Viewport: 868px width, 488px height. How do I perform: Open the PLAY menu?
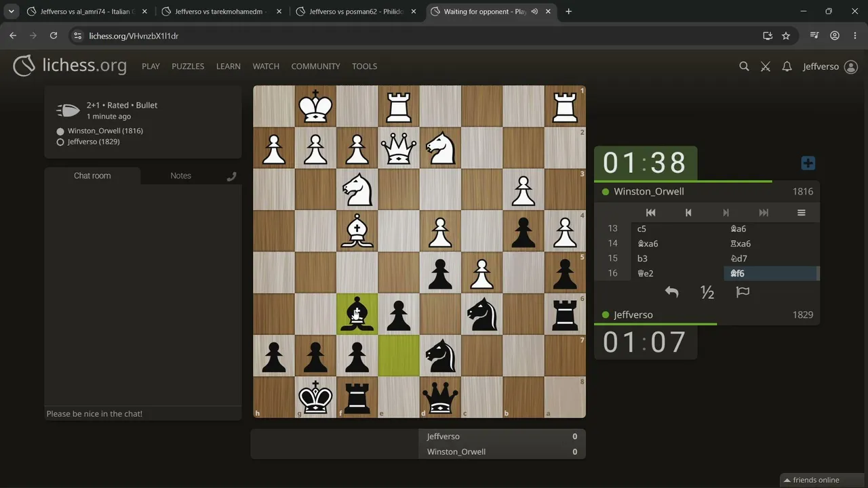pos(151,66)
